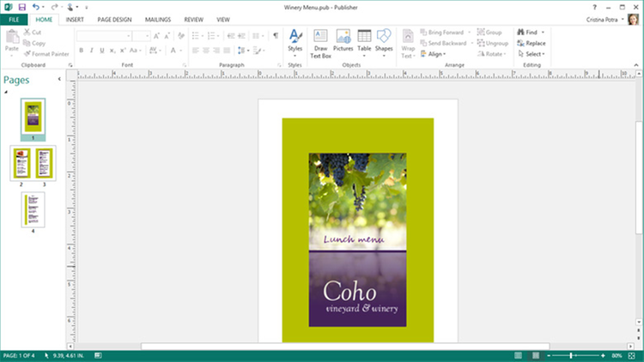The image size is (644, 362).
Task: Open the font name combo box dropdown
Action: [x=129, y=36]
